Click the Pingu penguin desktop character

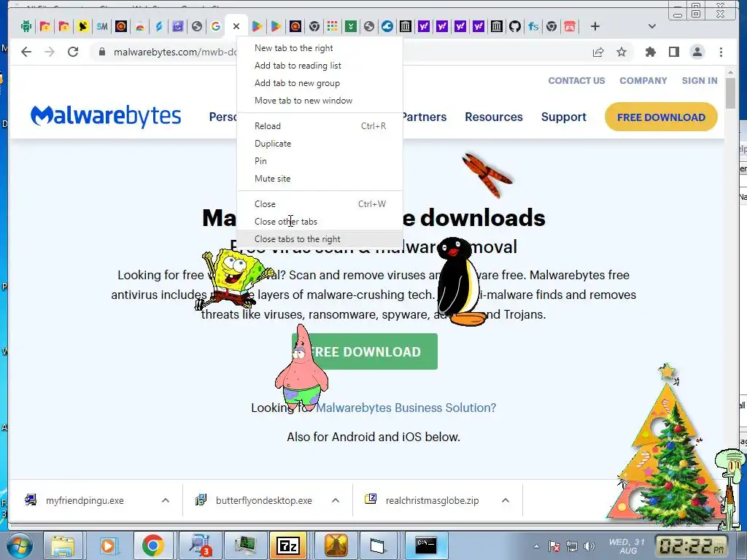460,282
